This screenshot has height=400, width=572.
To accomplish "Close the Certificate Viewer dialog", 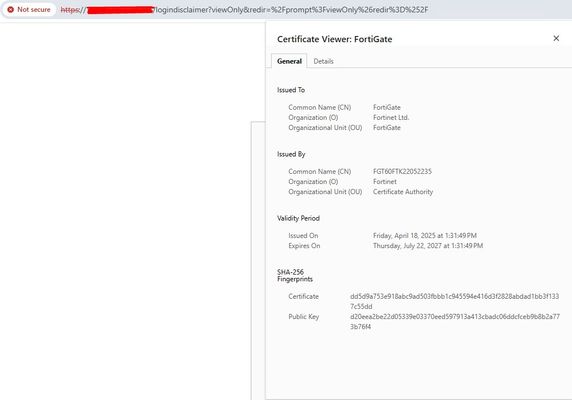I will click(556, 38).
